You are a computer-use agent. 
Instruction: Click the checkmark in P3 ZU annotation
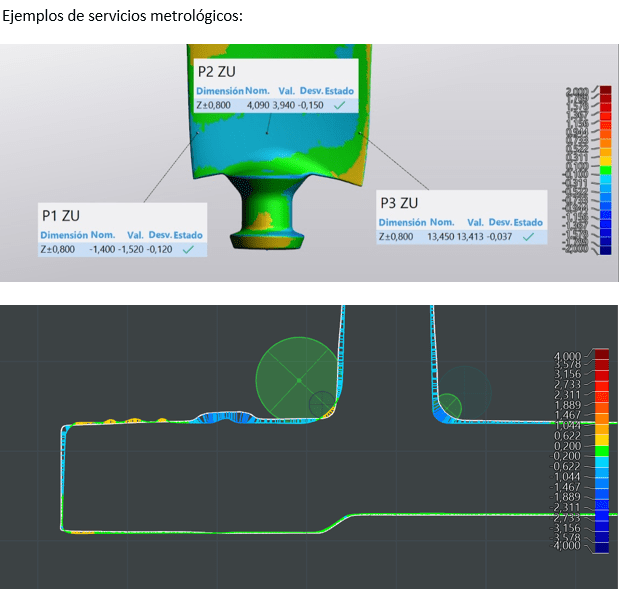pos(528,237)
